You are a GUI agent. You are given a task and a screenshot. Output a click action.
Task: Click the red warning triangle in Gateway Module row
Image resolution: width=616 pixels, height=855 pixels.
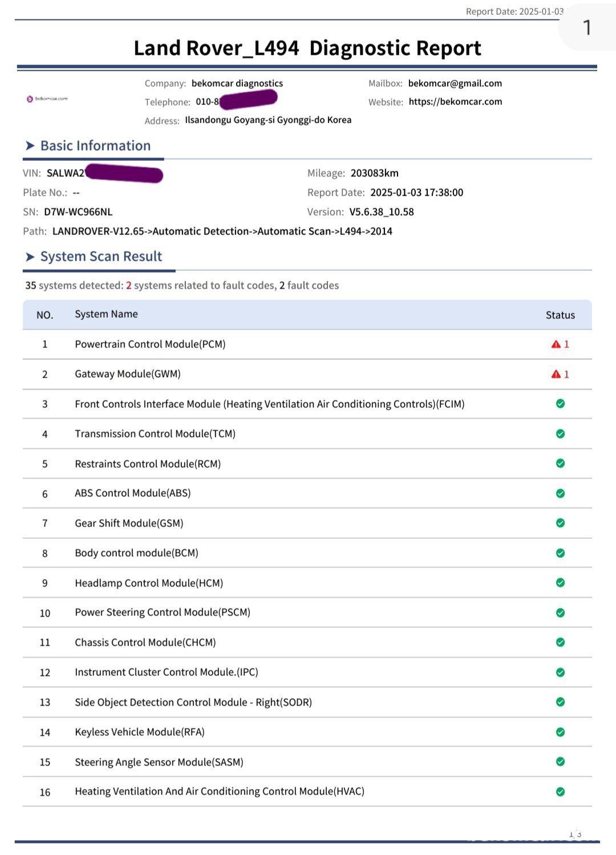click(556, 374)
